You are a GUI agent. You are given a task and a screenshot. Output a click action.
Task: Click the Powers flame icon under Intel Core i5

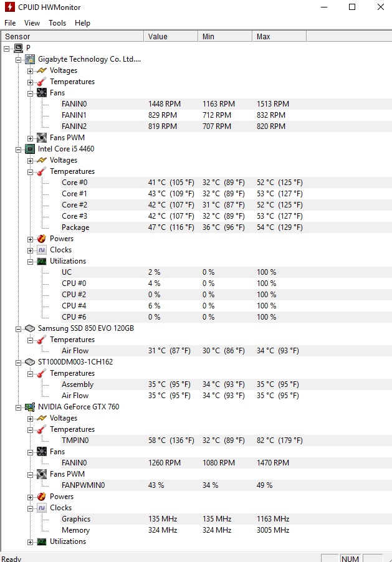[41, 239]
